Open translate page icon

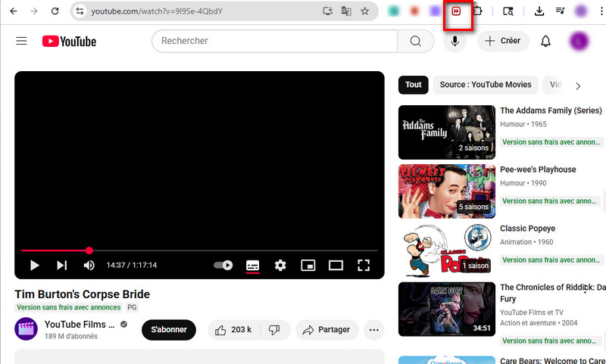(x=346, y=11)
